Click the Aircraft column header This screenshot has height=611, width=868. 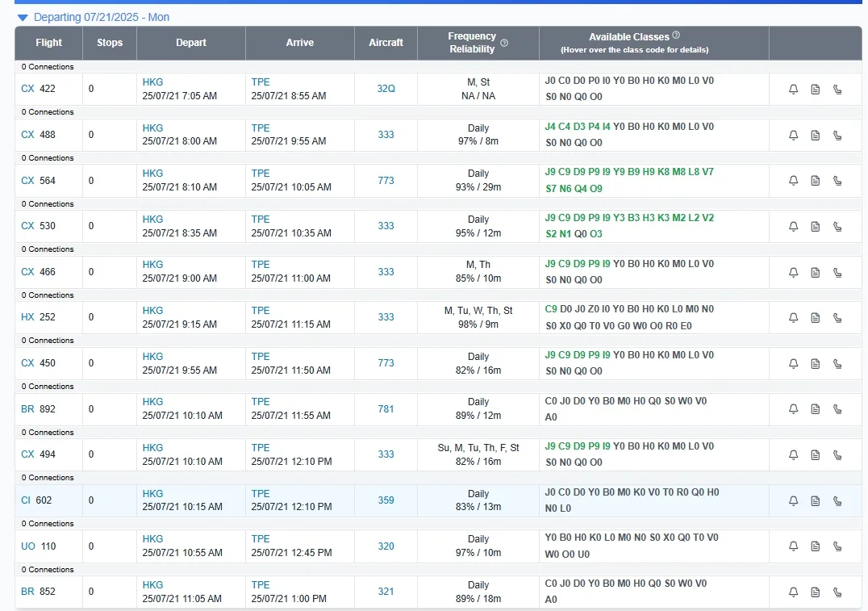(386, 43)
